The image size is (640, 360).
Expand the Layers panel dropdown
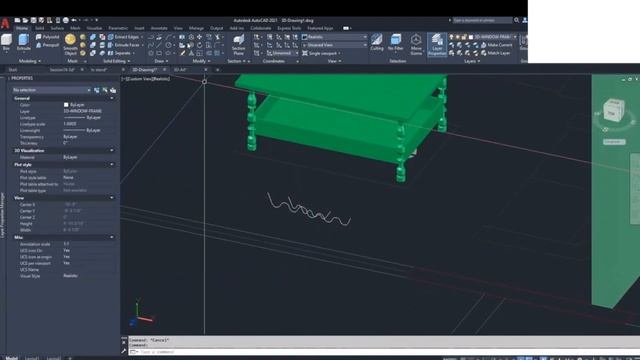click(472, 61)
